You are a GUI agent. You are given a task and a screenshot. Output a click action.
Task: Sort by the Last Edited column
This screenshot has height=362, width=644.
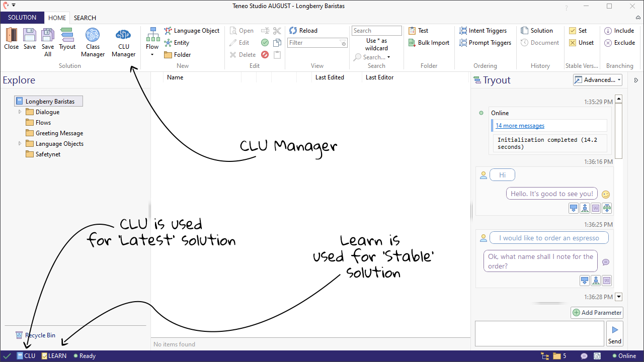tap(330, 77)
